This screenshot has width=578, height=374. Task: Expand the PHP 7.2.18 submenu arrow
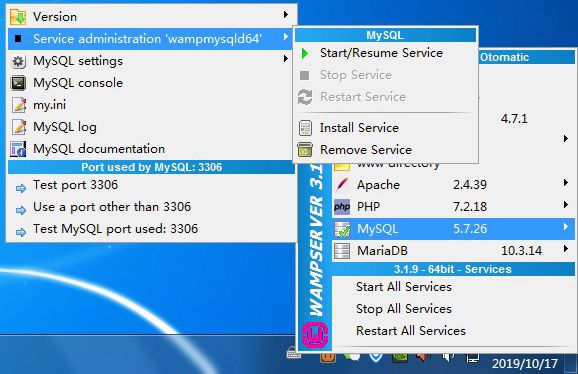(x=565, y=205)
